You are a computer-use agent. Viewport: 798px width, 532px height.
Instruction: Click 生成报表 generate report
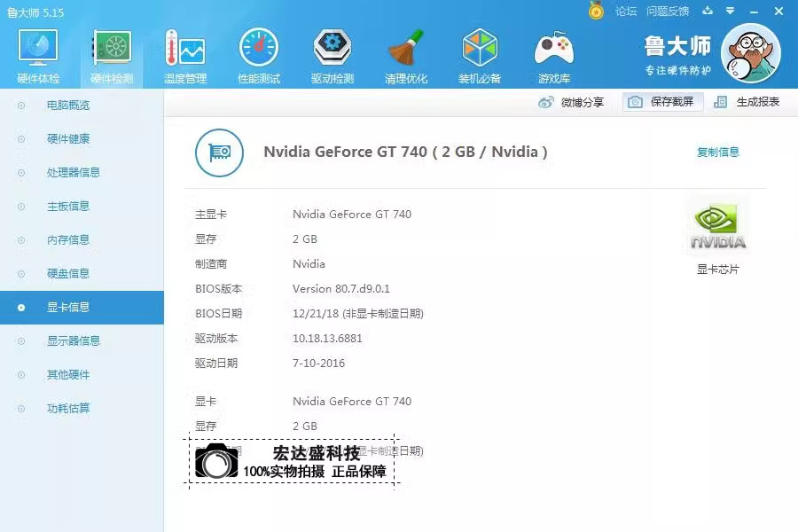click(x=747, y=102)
